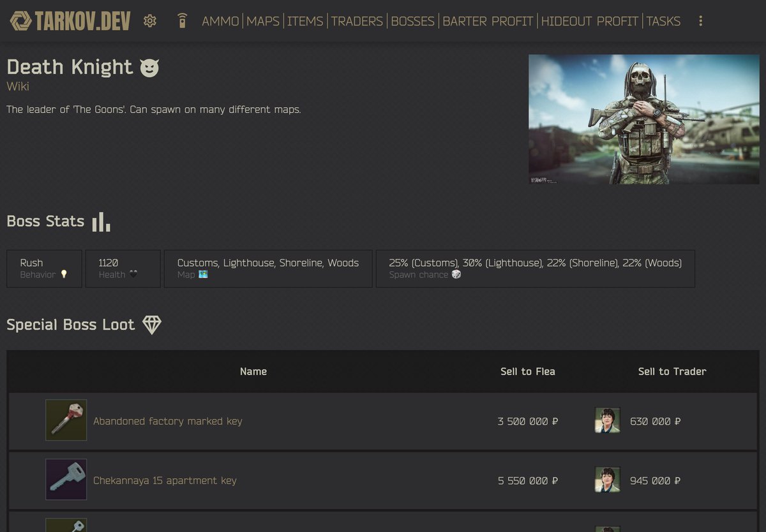Click the bar chart icon beside Boss Stats
The image size is (766, 532).
click(100, 221)
